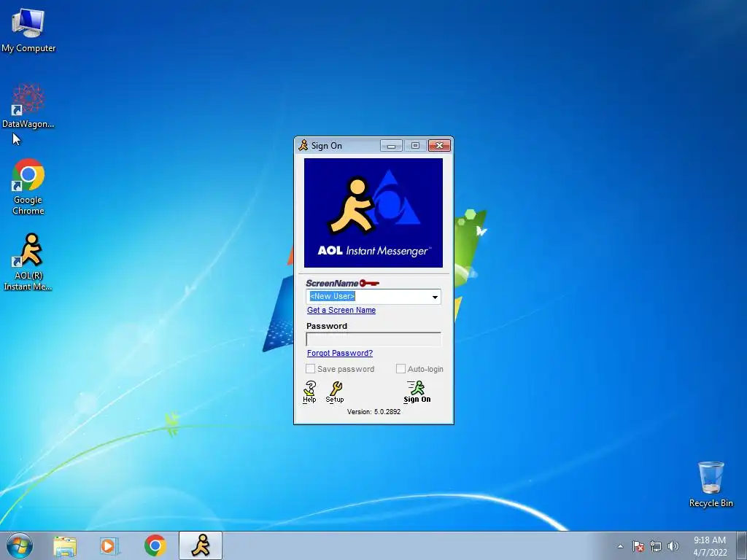
Task: Follow the Get a Screen Name link
Action: click(341, 310)
